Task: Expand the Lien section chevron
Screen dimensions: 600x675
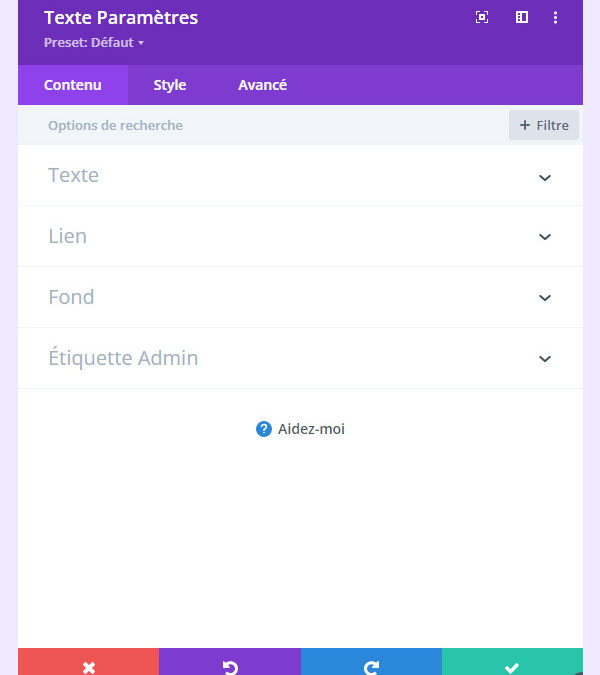Action: click(545, 237)
